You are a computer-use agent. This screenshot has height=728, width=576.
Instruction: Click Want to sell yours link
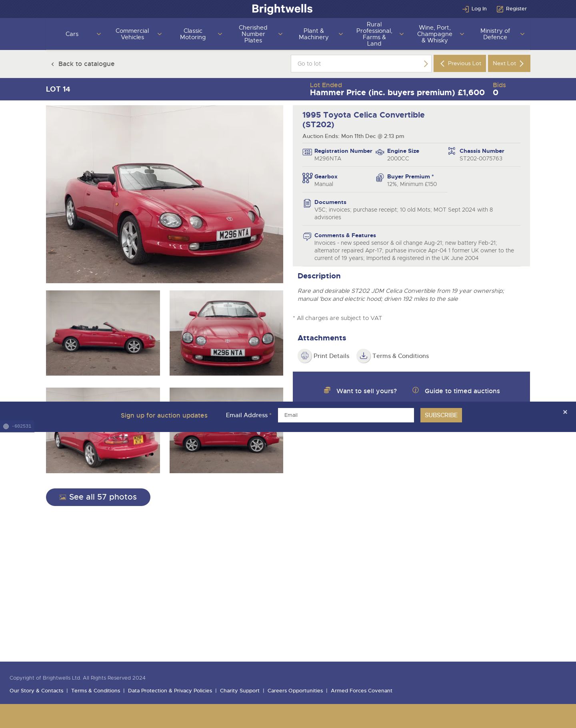[366, 391]
